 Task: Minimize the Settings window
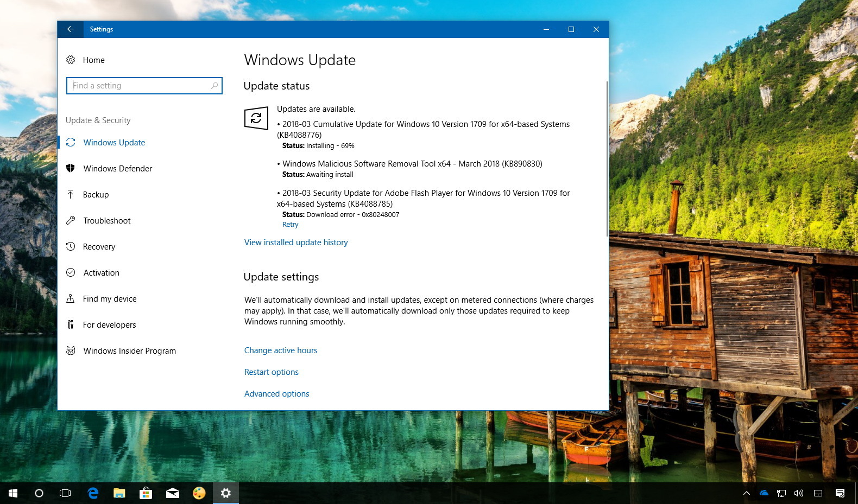point(546,29)
